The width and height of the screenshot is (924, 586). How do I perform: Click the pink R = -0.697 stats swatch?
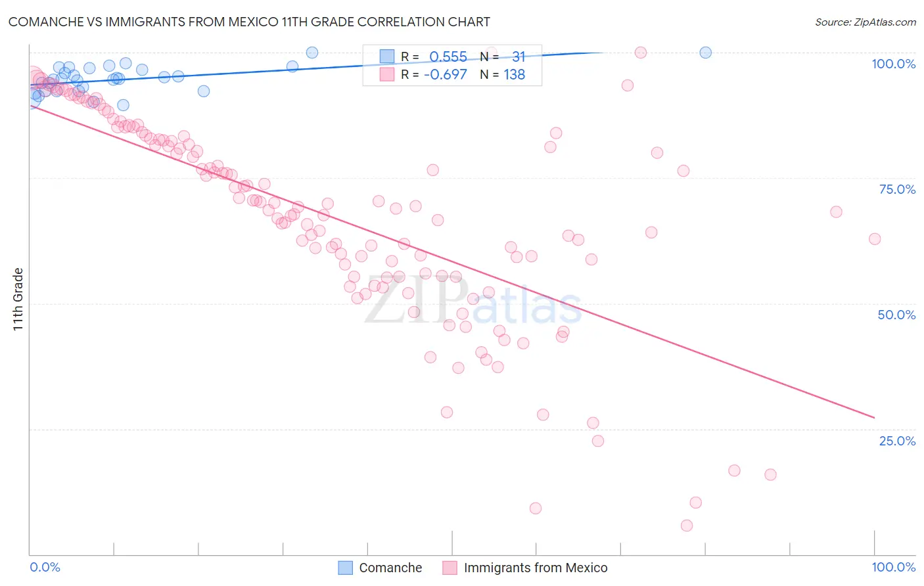click(387, 74)
